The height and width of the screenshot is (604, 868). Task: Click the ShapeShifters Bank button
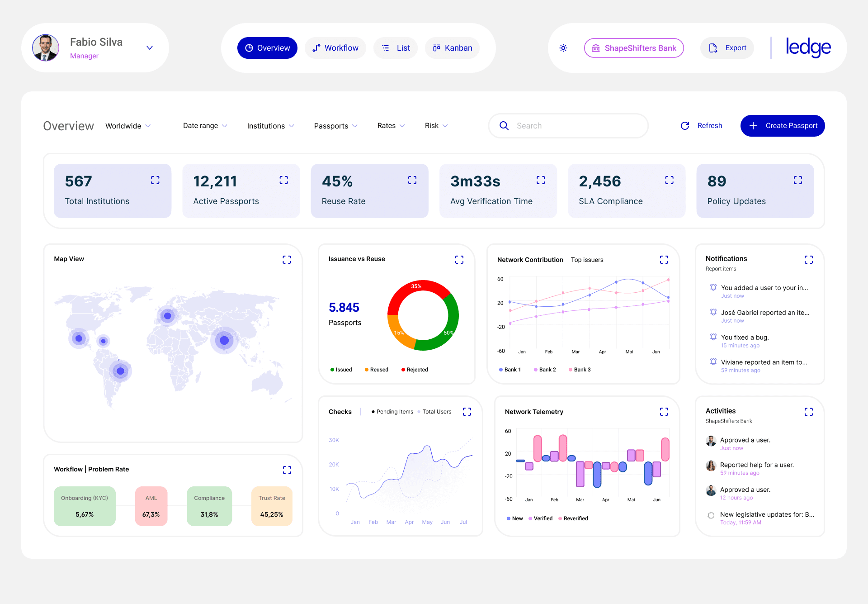(634, 48)
